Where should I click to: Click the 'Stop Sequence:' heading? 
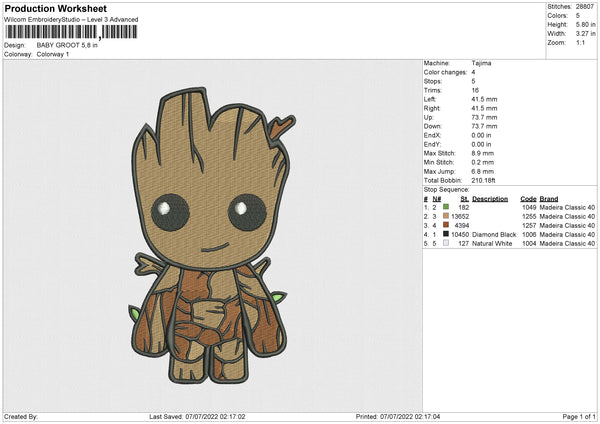pyautogui.click(x=446, y=189)
